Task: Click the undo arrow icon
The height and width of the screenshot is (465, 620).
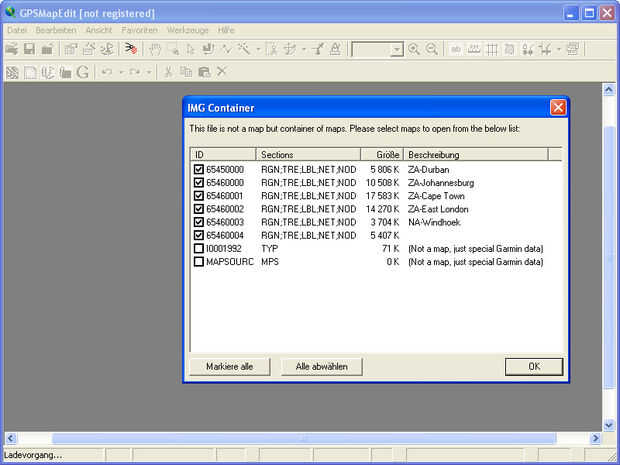Action: (107, 72)
